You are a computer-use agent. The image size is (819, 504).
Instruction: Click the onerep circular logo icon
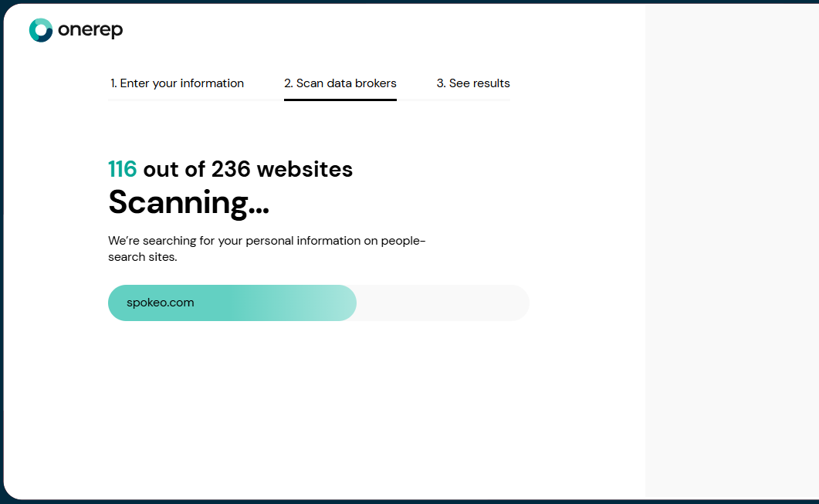coord(40,30)
